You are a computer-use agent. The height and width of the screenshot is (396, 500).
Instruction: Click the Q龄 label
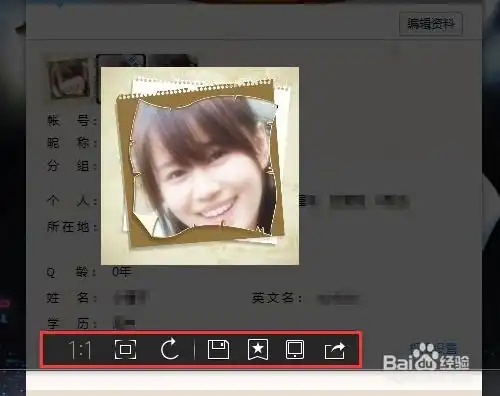click(x=71, y=272)
